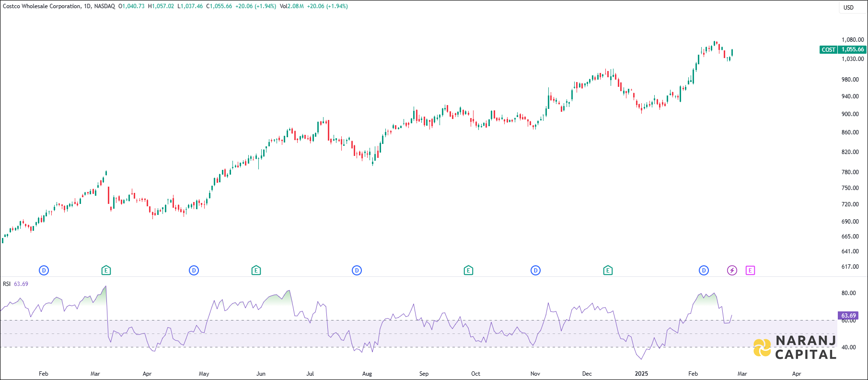The width and height of the screenshot is (868, 380).
Task: Click the close value C1,055.66
Action: point(219,6)
